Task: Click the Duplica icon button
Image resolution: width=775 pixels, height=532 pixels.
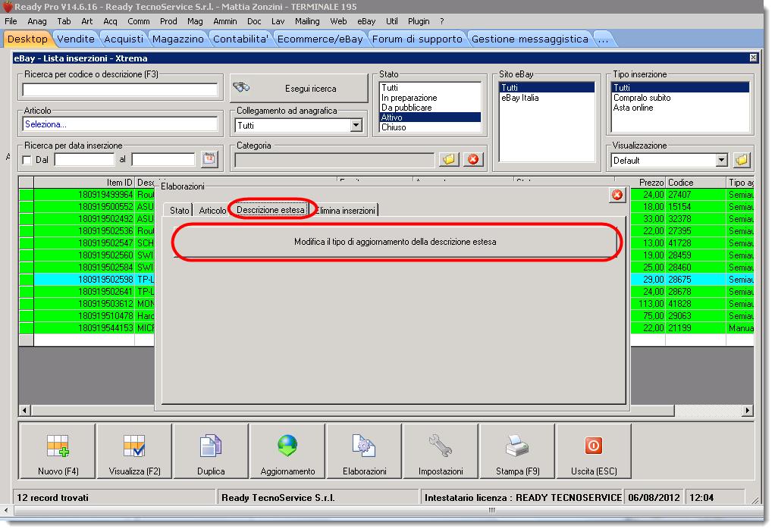Action: (211, 451)
